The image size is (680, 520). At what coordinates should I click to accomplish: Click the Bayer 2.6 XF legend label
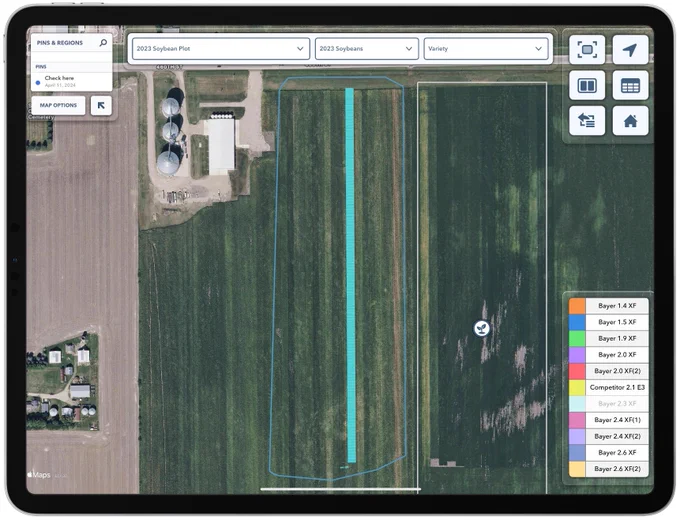click(617, 453)
